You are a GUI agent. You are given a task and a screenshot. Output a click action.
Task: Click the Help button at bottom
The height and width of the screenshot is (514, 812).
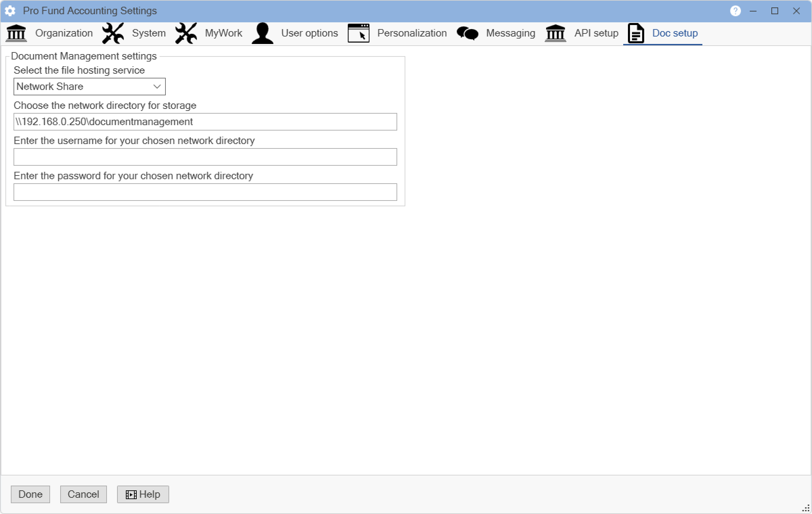pyautogui.click(x=143, y=494)
